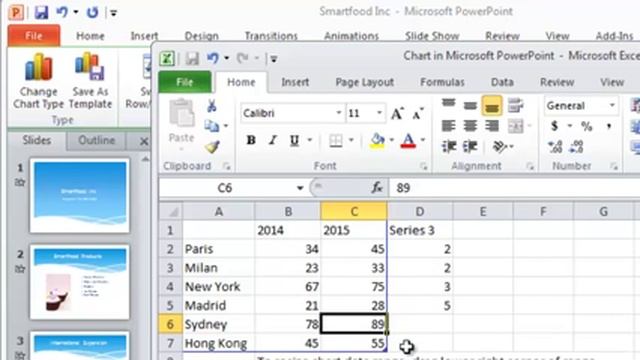Click column C header
The width and height of the screenshot is (640, 360).
[354, 211]
